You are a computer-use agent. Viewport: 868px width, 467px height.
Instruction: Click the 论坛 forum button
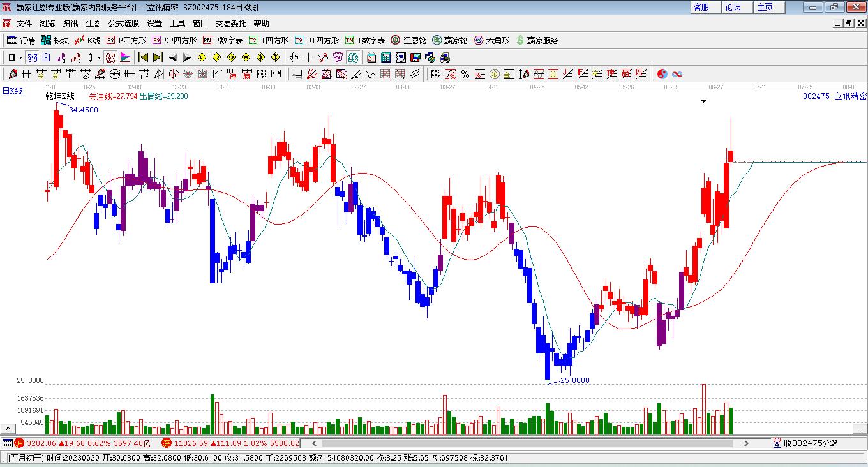pos(737,7)
